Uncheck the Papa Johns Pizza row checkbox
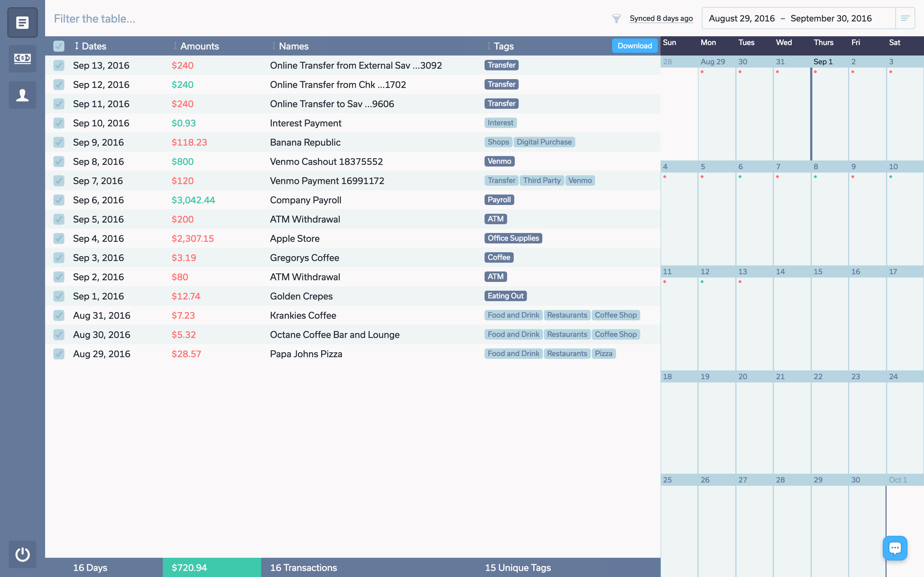The width and height of the screenshot is (924, 577). pyautogui.click(x=59, y=354)
